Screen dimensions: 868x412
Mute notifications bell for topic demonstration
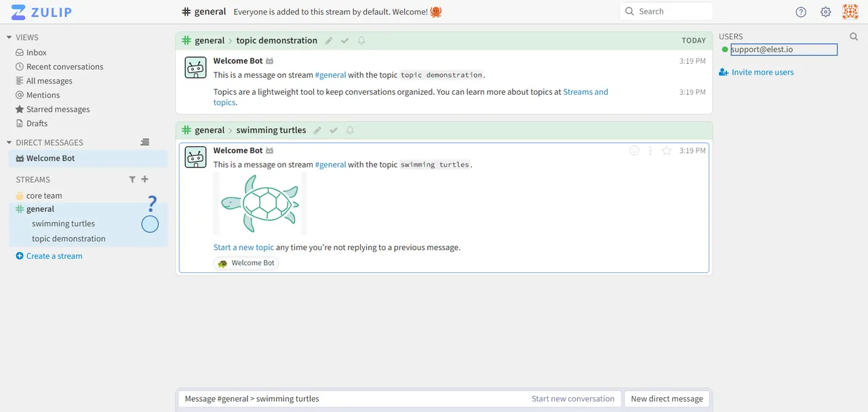361,41
